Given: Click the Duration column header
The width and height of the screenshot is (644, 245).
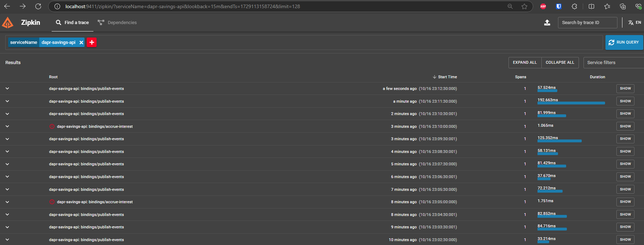Looking at the screenshot, I should pyautogui.click(x=597, y=77).
